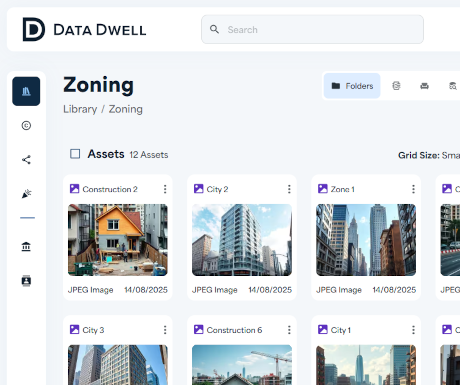Click into the Search field
The image size is (460, 385).
312,29
